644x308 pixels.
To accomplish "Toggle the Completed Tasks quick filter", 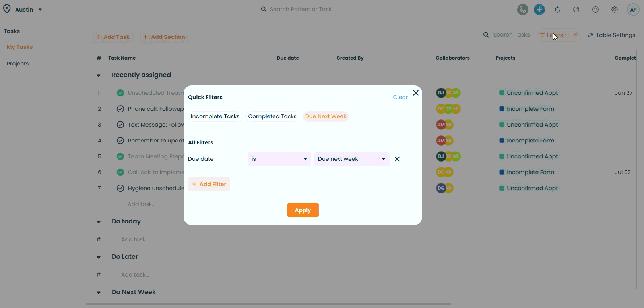I will tap(272, 116).
